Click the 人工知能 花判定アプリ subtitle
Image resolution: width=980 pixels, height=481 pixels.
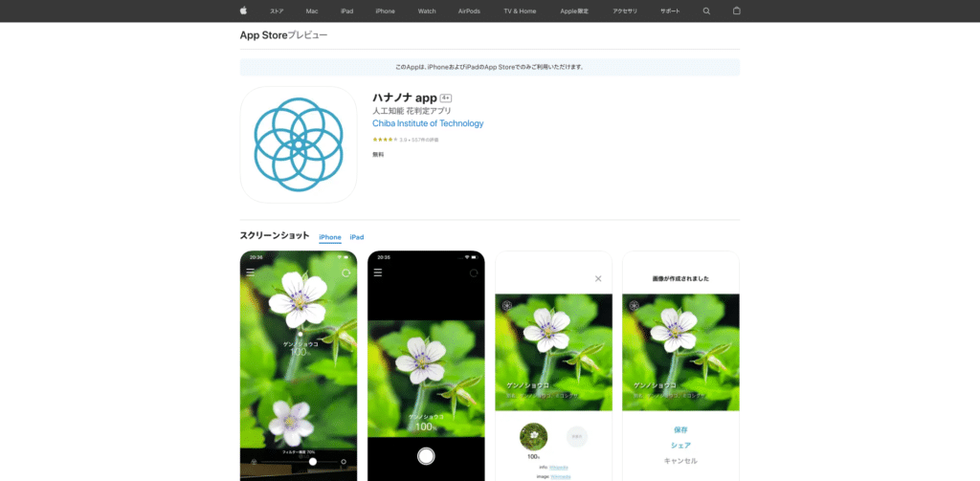[x=412, y=111]
